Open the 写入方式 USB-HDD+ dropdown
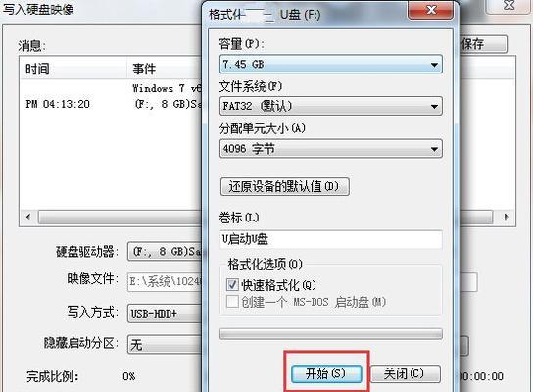Screen dimensions: 533x392 (165, 314)
